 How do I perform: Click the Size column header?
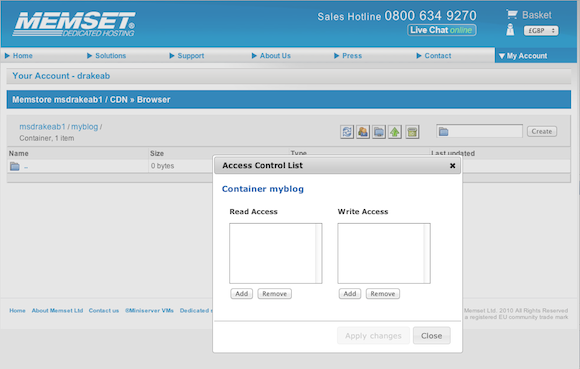157,153
